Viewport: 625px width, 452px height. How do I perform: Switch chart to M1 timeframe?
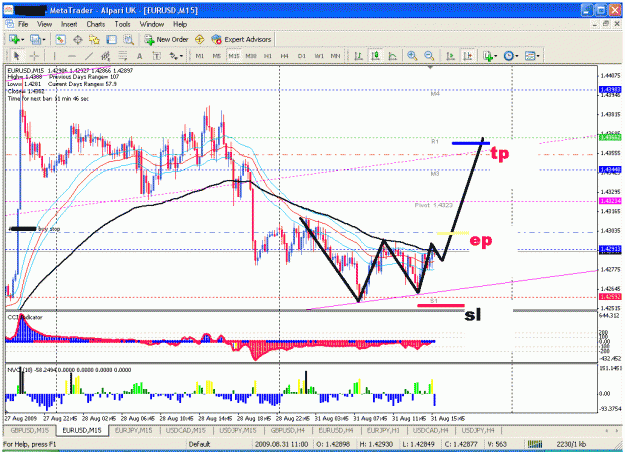pos(200,56)
